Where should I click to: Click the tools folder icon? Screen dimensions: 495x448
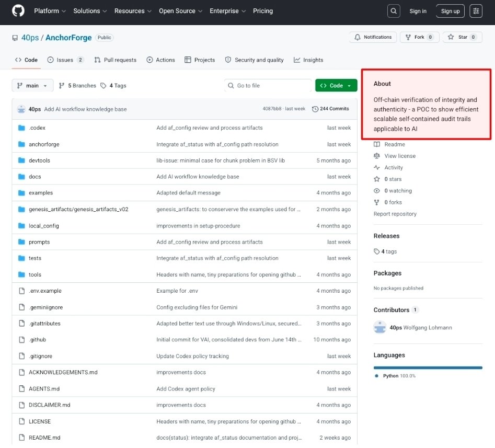[21, 274]
